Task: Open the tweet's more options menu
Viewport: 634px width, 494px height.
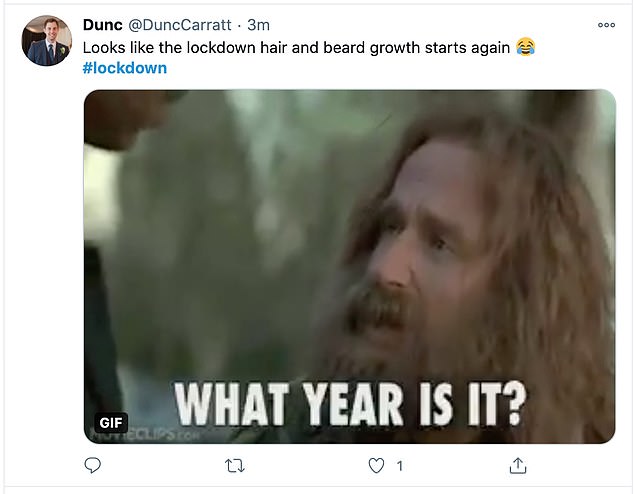Action: 606,26
